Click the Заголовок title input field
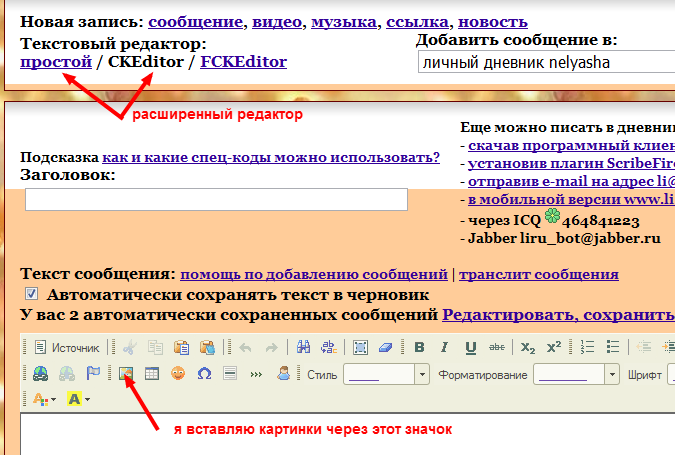Screen dimensions: 675x455 pyautogui.click(x=216, y=199)
